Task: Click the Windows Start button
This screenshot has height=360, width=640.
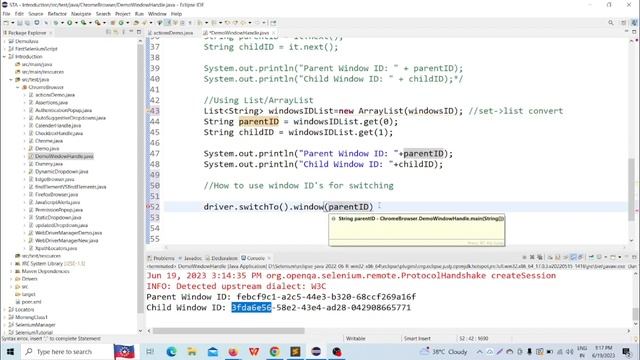Action: click(x=10, y=351)
